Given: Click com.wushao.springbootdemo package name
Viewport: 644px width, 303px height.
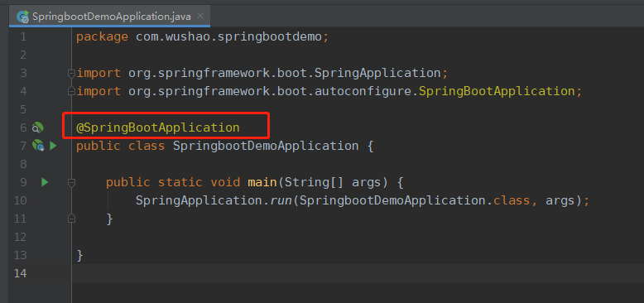Looking at the screenshot, I should click(229, 37).
